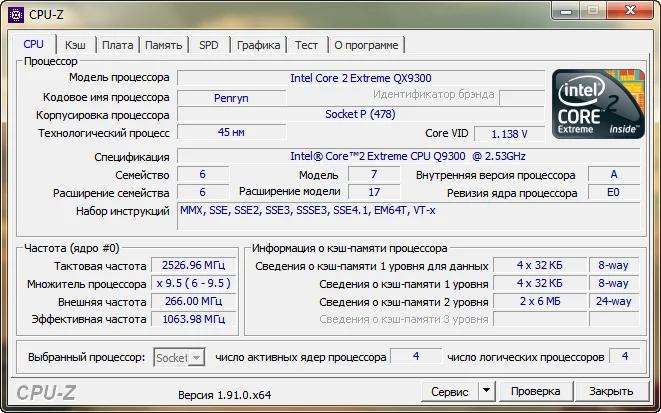Go to the SPD tab

click(209, 45)
